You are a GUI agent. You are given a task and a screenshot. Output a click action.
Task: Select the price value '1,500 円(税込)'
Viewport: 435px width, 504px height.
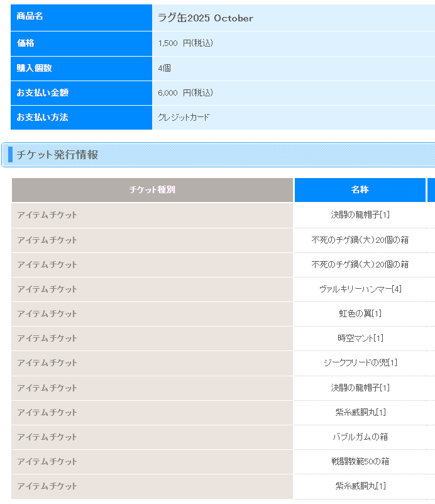pos(185,43)
